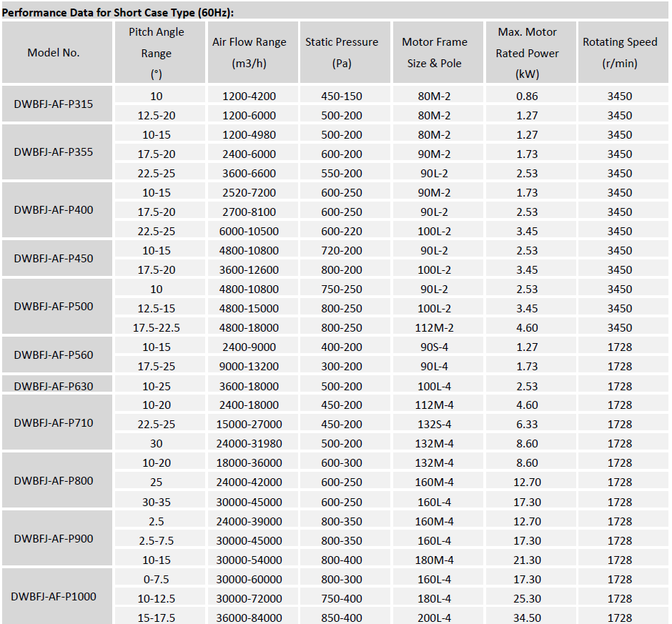This screenshot has height=624, width=672.
Task: Select the 850-400 static pressure cell
Action: (342, 618)
